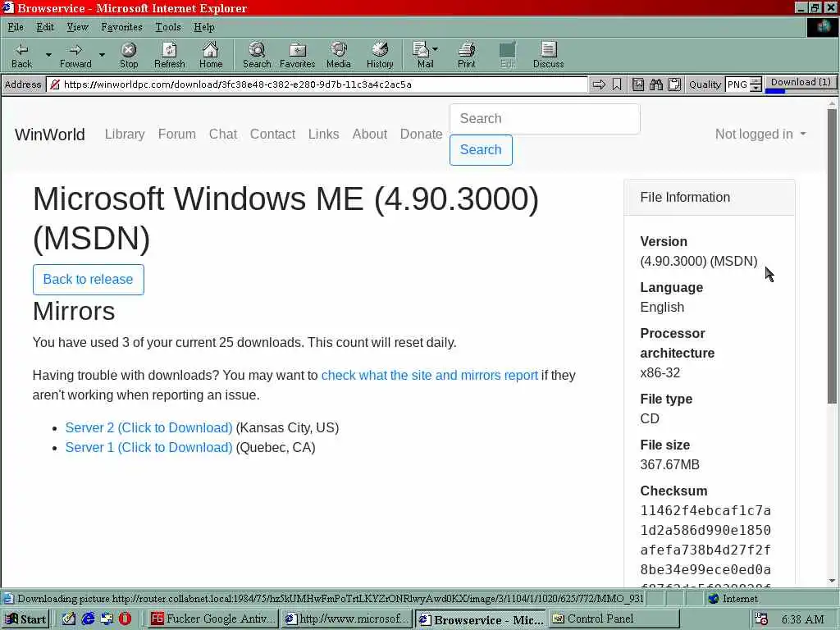Open the Back button history dropdown arrow
Screen dimensions: 840x630
48,55
